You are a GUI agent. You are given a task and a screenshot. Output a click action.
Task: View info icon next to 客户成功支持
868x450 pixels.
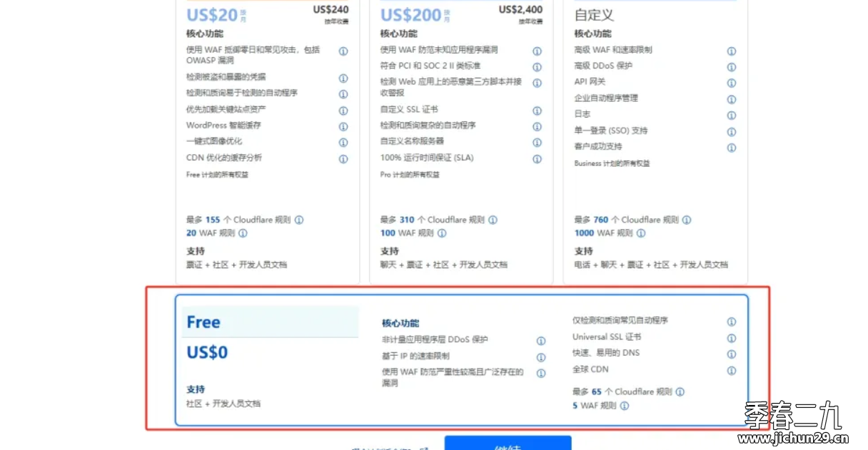[x=732, y=148]
